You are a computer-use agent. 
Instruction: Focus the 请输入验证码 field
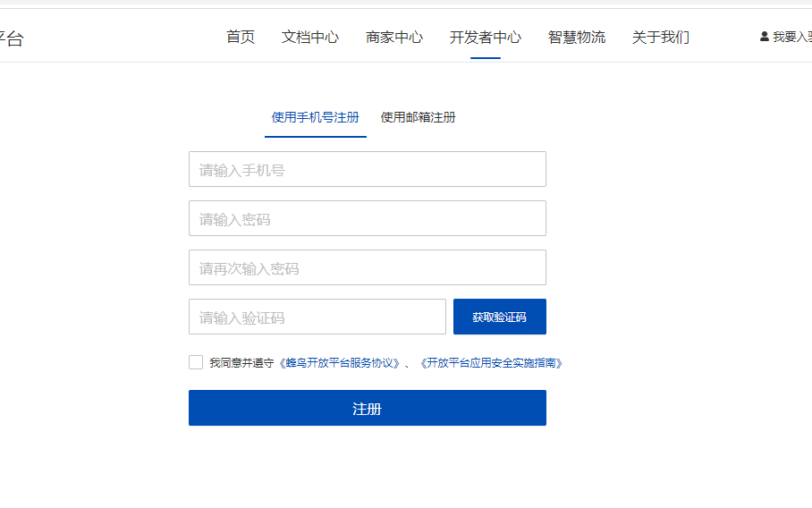(317, 317)
